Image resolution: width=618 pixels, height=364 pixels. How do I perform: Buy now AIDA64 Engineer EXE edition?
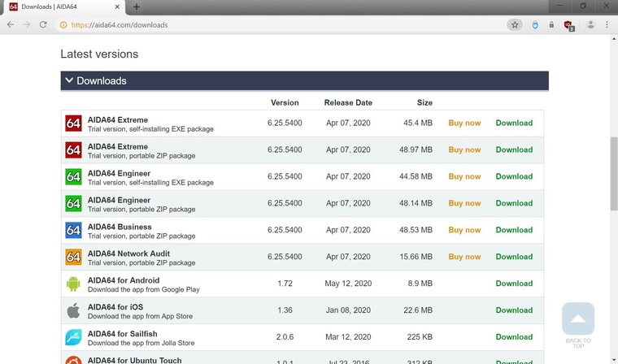click(x=464, y=176)
